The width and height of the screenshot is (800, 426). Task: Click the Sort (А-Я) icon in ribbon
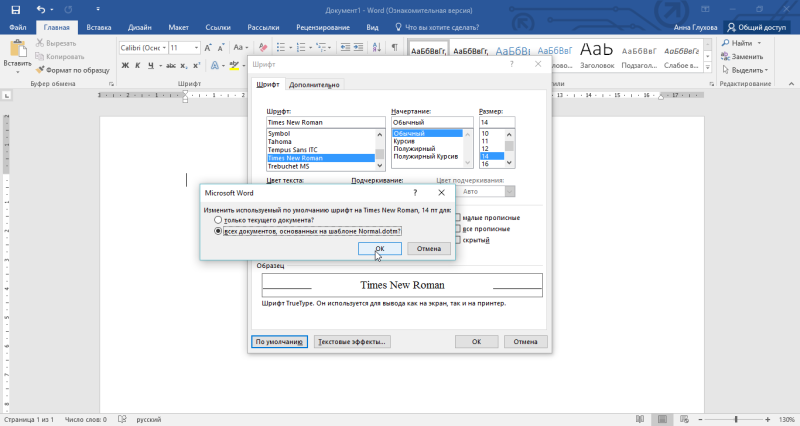pos(375,47)
